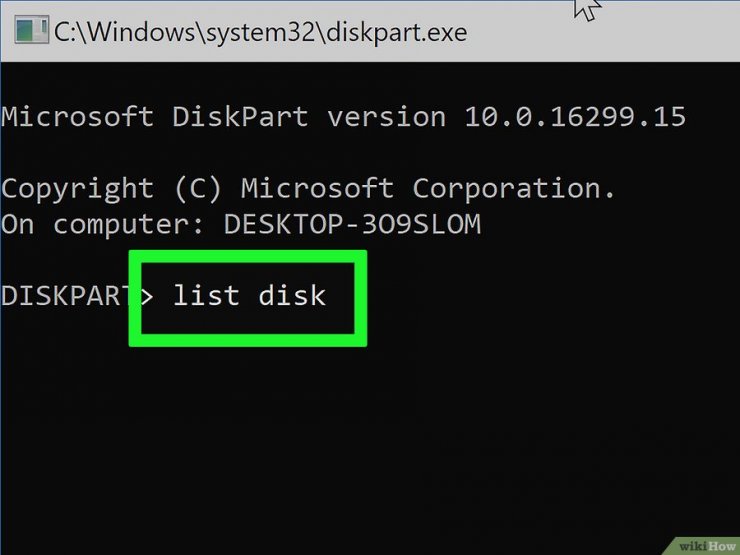Image resolution: width=740 pixels, height=555 pixels.
Task: Select the word "list" in the command
Action: point(206,295)
